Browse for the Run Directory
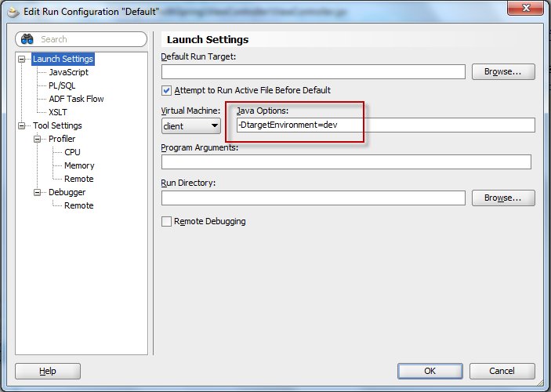 [x=503, y=198]
